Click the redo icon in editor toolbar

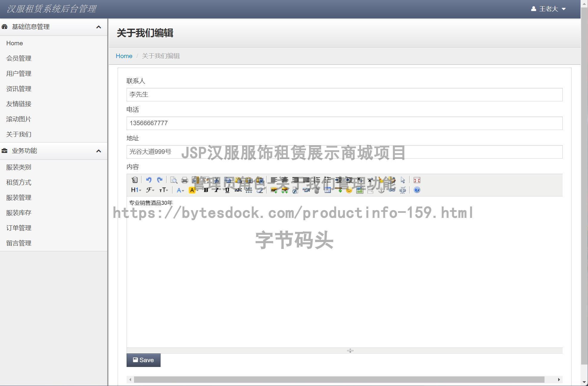point(160,180)
